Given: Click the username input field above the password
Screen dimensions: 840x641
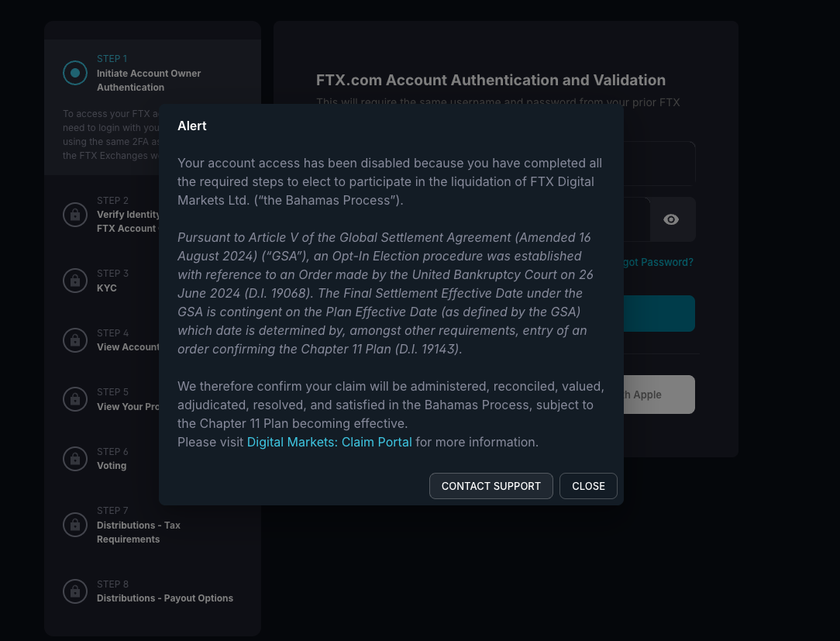Looking at the screenshot, I should click(659, 164).
